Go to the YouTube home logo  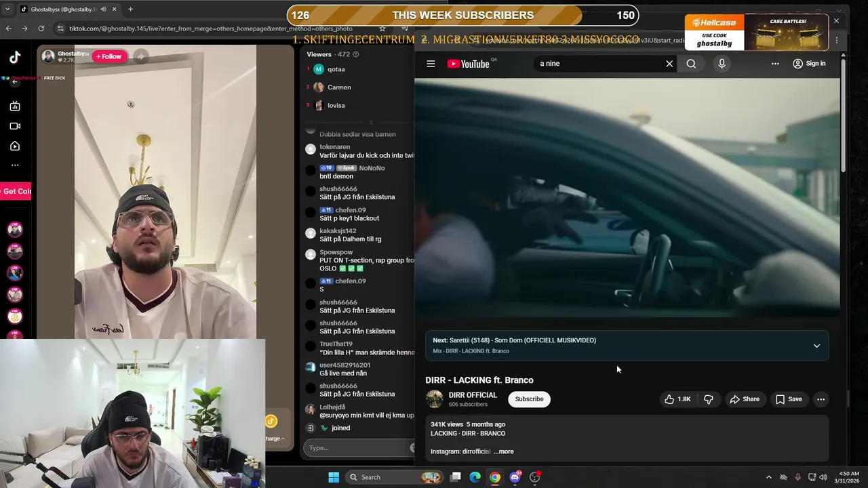tap(468, 64)
